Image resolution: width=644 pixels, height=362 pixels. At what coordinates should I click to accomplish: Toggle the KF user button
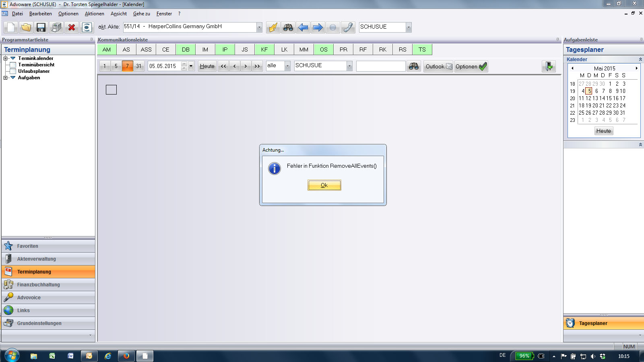click(x=264, y=49)
